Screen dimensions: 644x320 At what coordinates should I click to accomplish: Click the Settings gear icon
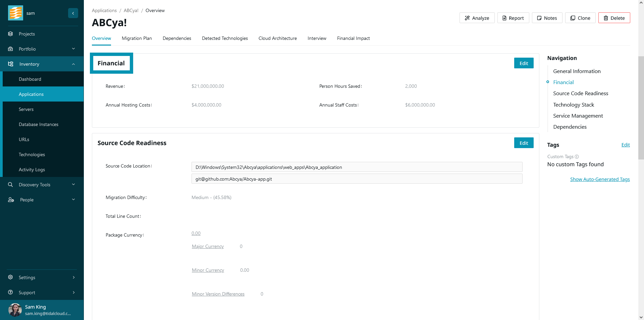10,277
